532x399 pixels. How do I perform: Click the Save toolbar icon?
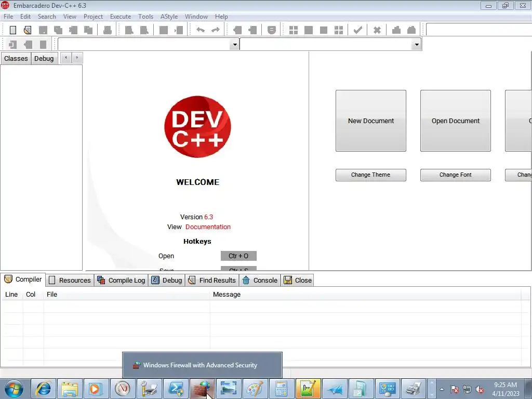43,30
